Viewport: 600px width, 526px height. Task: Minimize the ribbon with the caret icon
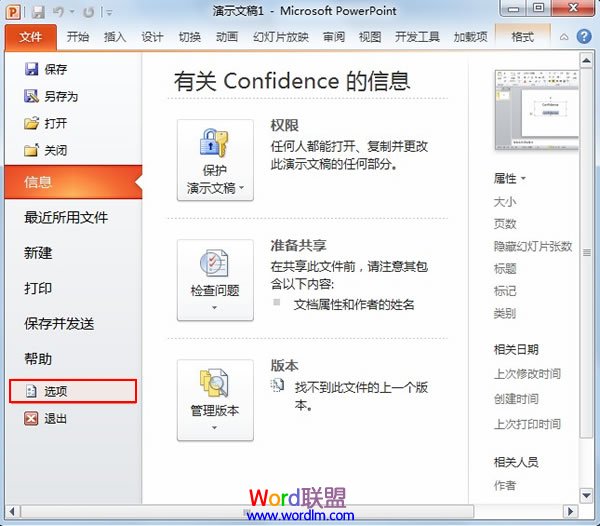click(x=564, y=37)
